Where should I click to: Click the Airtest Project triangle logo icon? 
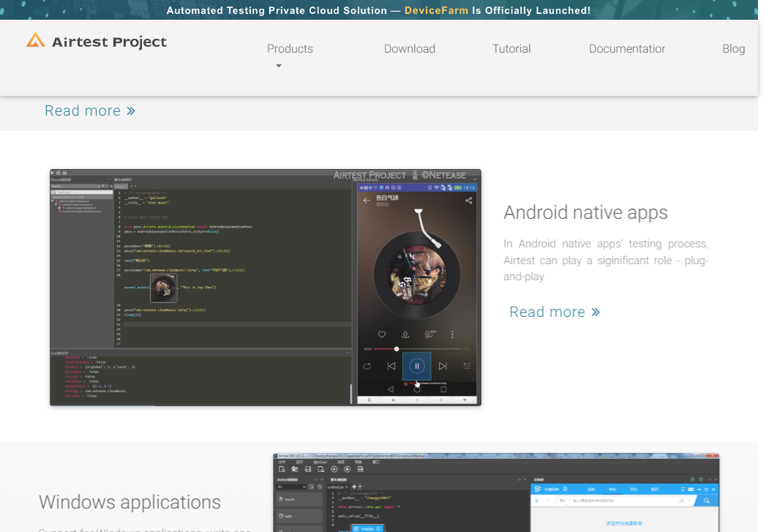[35, 40]
